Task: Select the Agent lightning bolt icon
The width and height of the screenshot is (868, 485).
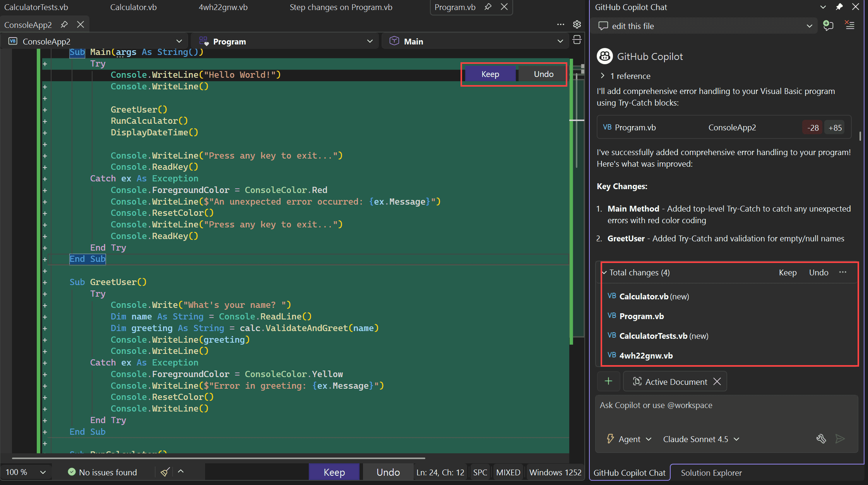Action: (610, 439)
